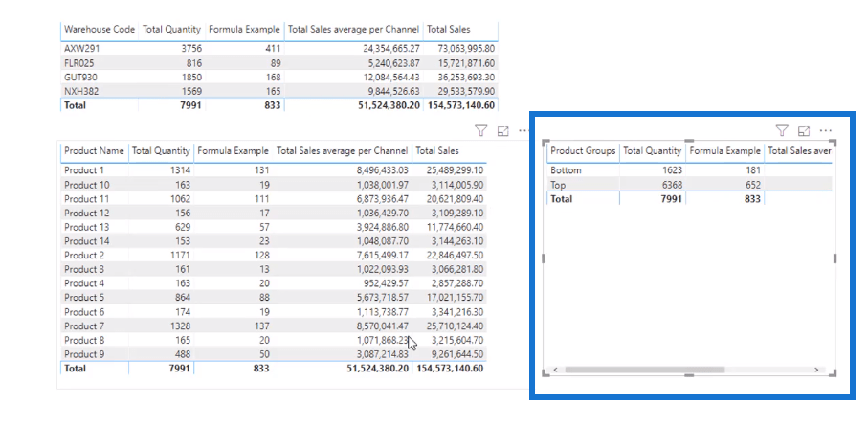Click the Product 3 row label

[84, 269]
